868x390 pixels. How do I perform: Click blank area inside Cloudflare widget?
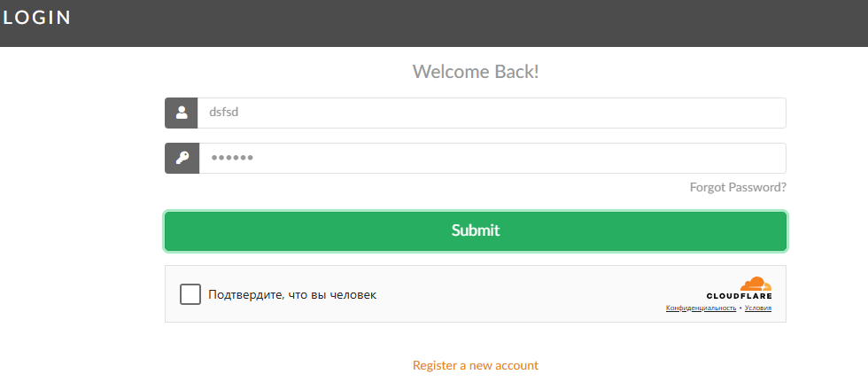pyautogui.click(x=526, y=294)
